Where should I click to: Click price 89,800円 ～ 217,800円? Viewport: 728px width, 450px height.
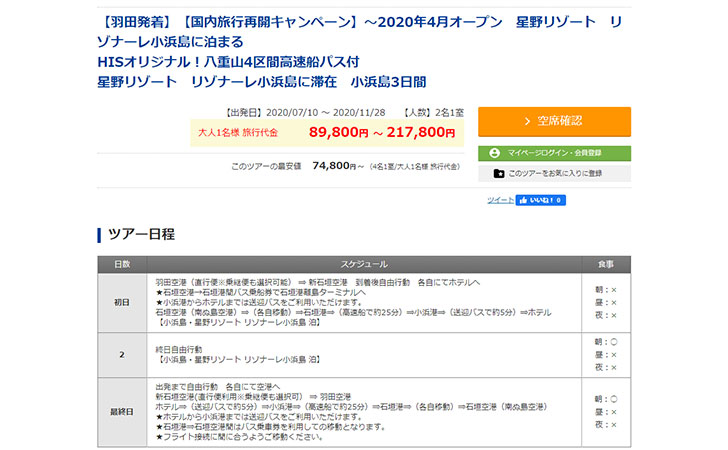[382, 132]
